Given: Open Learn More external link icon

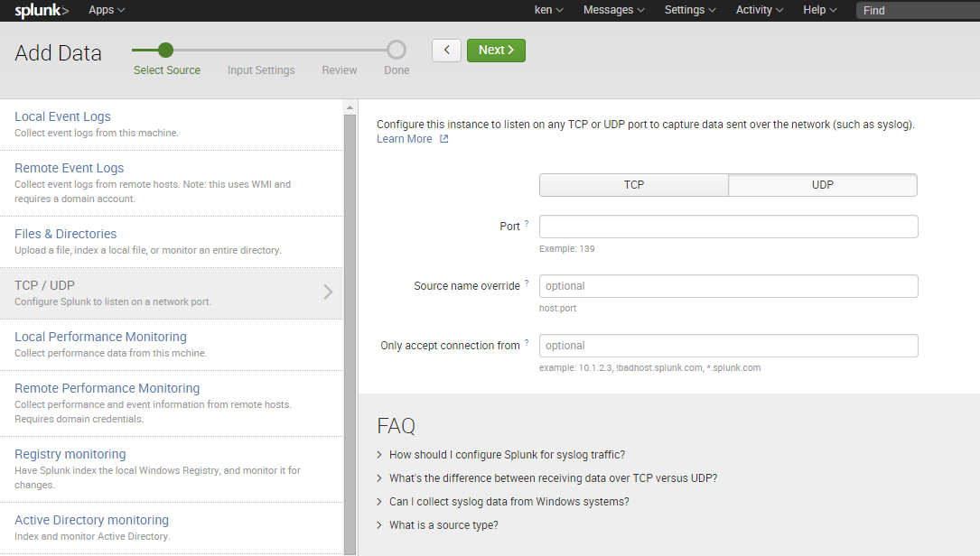Looking at the screenshot, I should pyautogui.click(x=443, y=139).
